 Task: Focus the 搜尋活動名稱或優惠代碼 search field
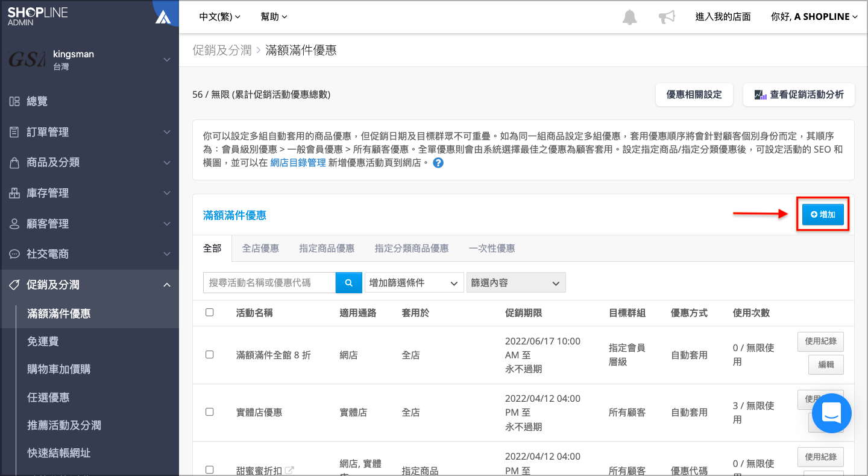pos(269,282)
